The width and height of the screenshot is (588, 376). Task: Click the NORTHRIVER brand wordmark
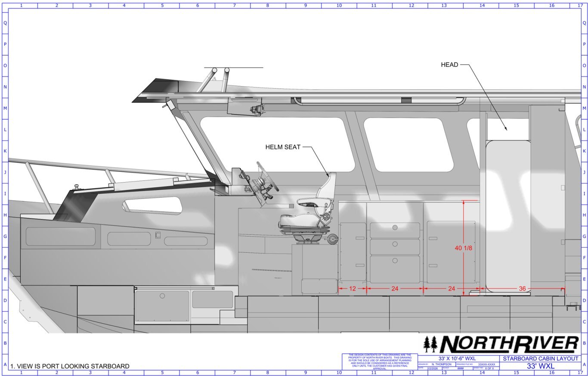pos(509,345)
